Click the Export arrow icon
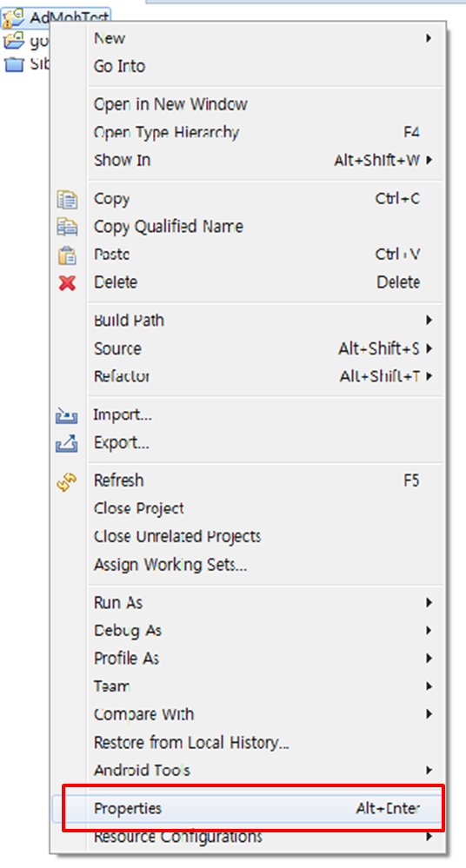The image size is (466, 868). (x=66, y=443)
